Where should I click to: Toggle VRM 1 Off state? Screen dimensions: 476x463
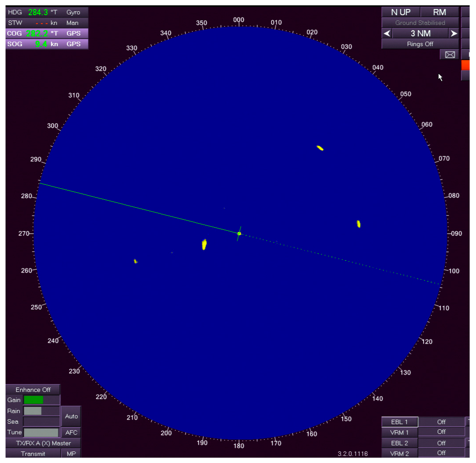[x=441, y=432]
